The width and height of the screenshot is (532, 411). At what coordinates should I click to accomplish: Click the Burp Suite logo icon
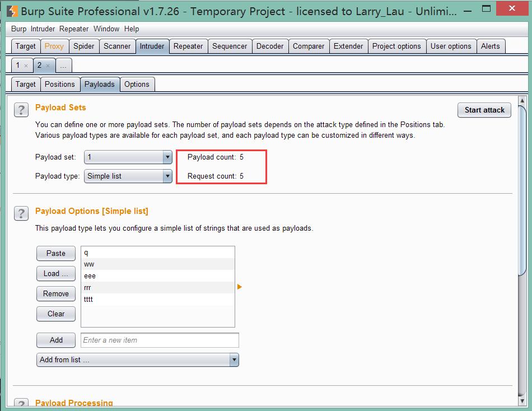tap(12, 11)
